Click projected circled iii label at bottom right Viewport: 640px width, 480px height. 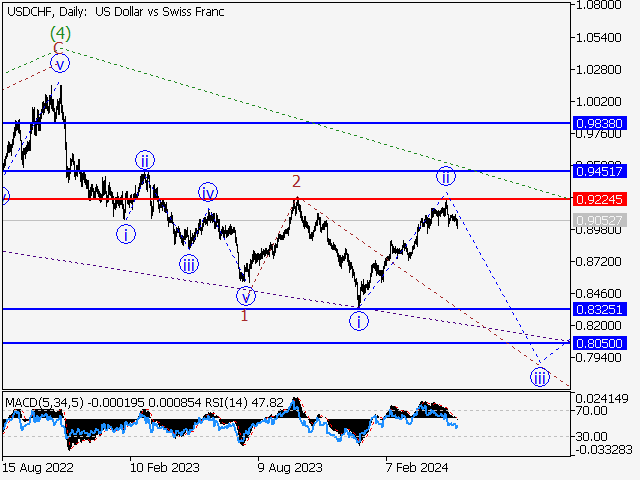(x=540, y=377)
